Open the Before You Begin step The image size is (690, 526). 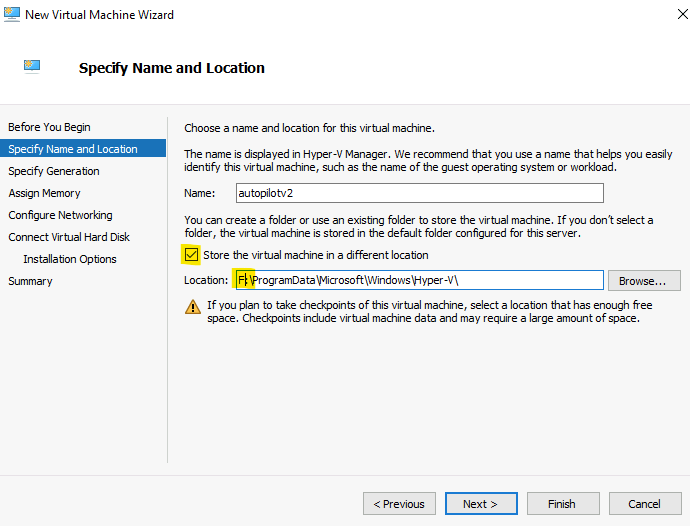49,127
